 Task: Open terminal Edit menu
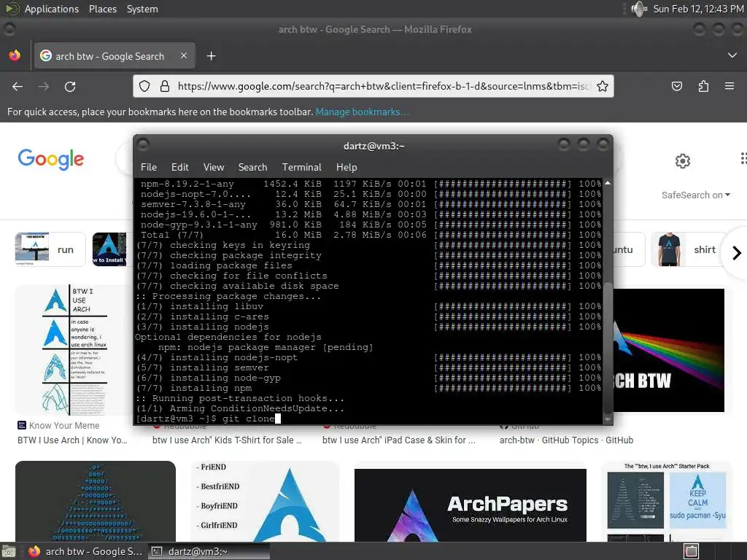point(180,167)
